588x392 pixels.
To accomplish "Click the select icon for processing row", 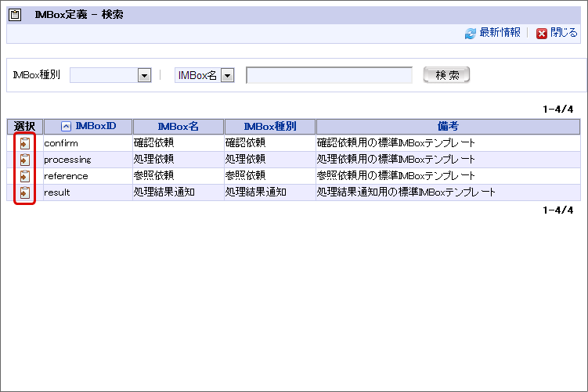I will click(x=25, y=160).
